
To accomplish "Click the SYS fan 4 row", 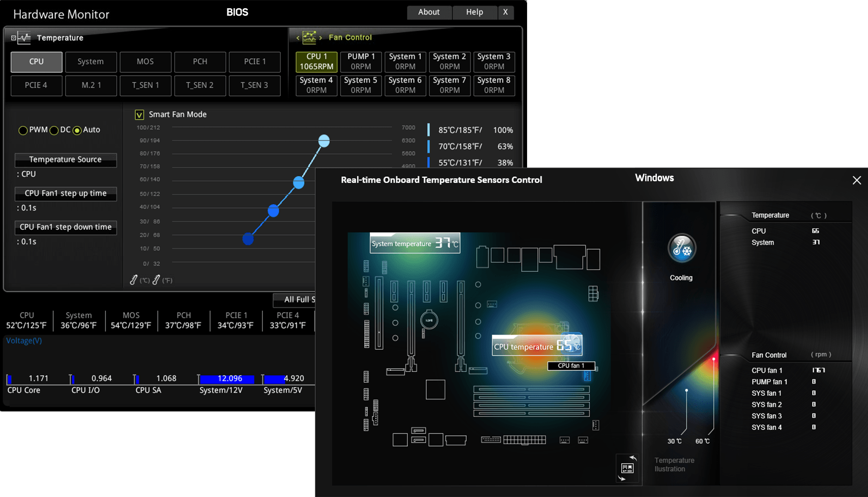I will [785, 427].
